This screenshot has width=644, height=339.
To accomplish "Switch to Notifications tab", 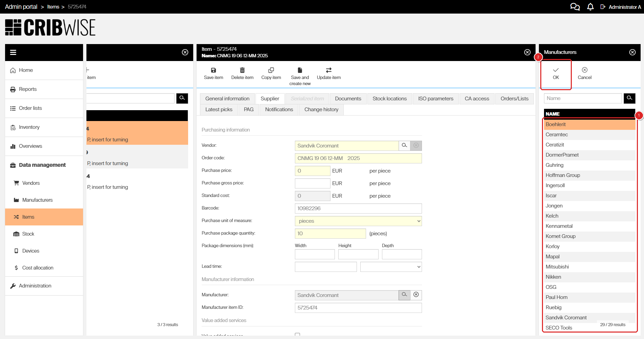I will (x=279, y=109).
